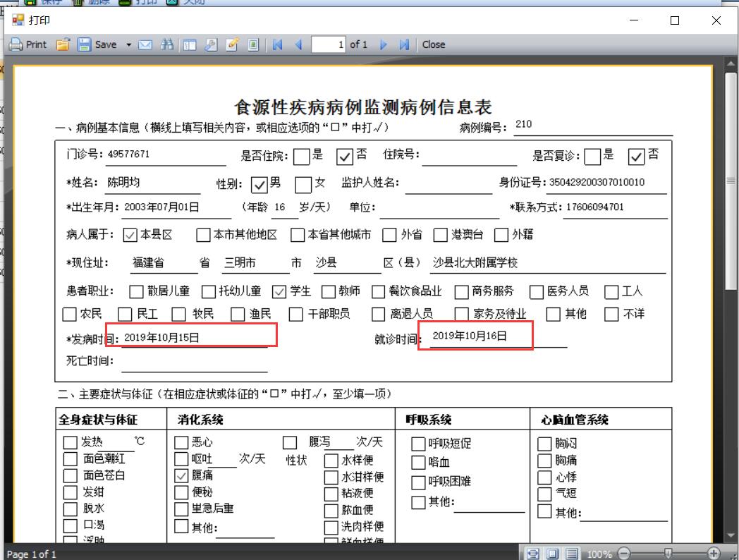Toggle the outline panel toolbar icon
The height and width of the screenshot is (560, 739).
point(190,44)
